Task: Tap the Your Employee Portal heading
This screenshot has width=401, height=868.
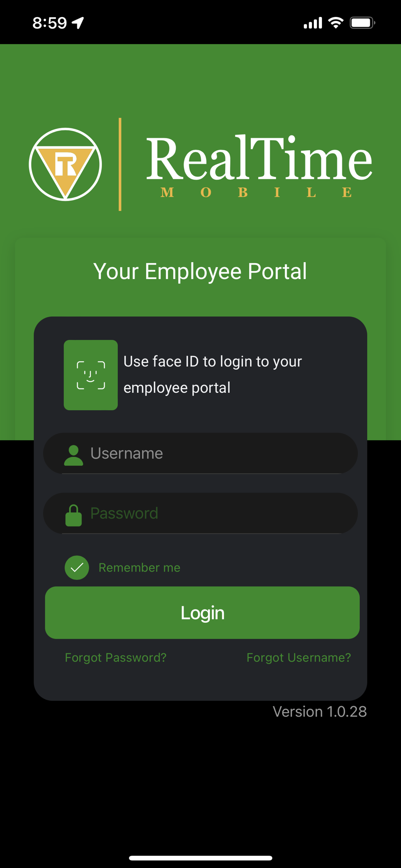Action: 200,272
